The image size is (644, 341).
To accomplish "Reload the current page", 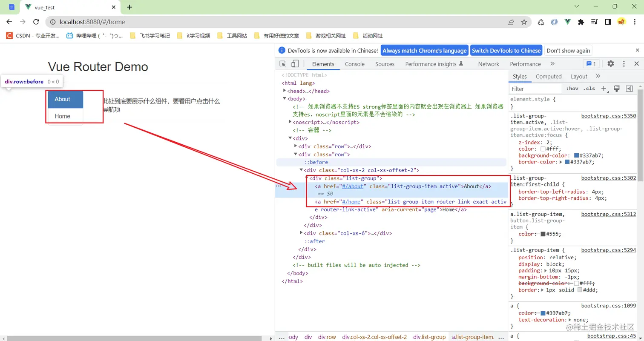I will coord(36,22).
